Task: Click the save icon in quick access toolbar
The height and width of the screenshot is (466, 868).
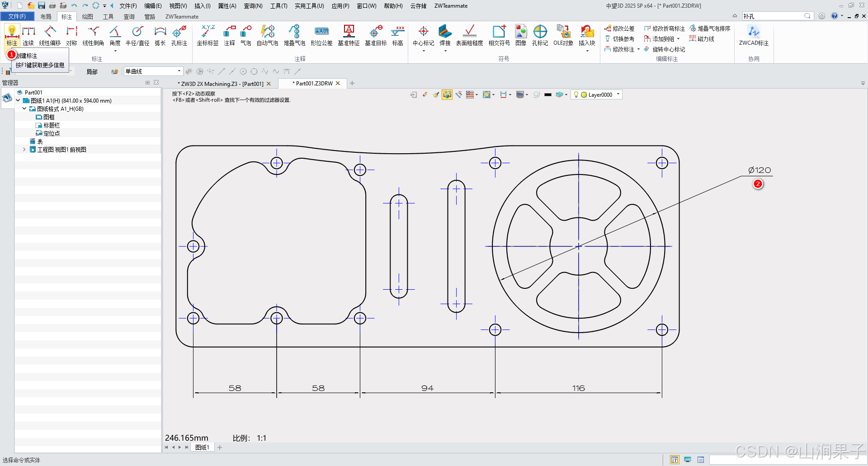Action: pyautogui.click(x=41, y=5)
